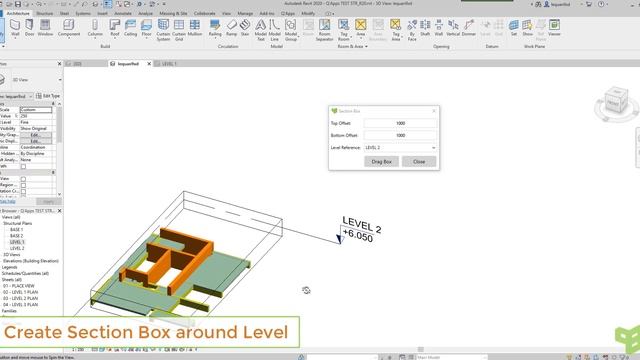The height and width of the screenshot is (360, 640).
Task: Select the Tag Area tool
Action: (x=396, y=29)
